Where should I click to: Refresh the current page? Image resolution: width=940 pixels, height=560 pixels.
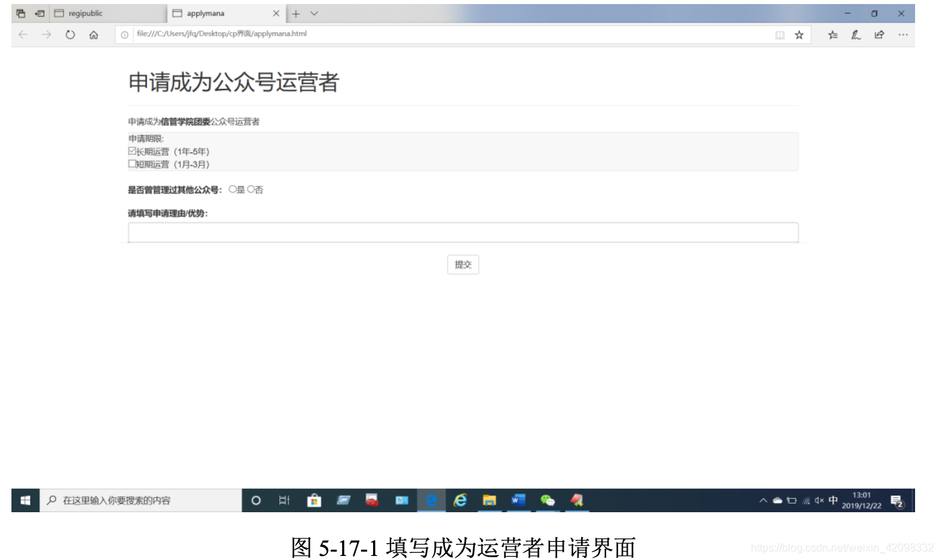tap(70, 35)
